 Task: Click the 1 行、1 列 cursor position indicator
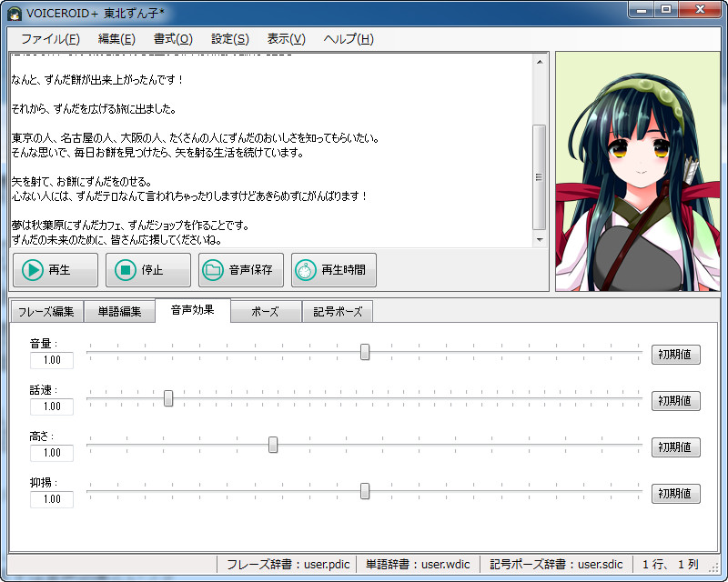(671, 565)
